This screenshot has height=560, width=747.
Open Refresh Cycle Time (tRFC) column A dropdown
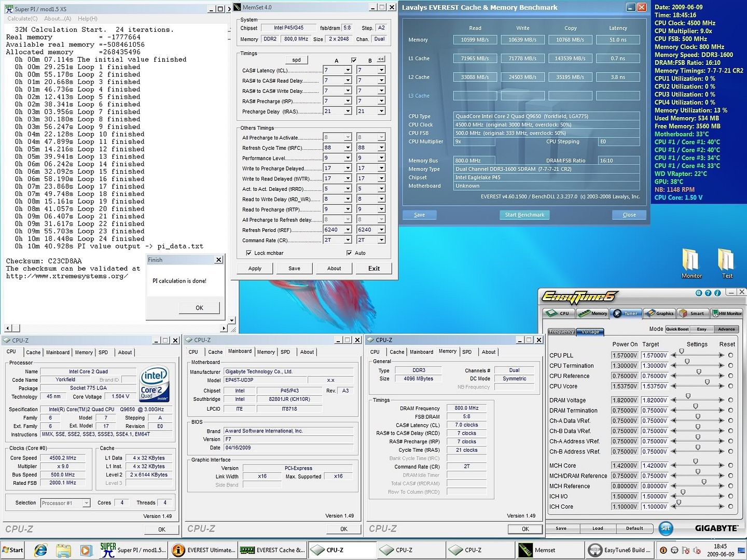click(348, 148)
